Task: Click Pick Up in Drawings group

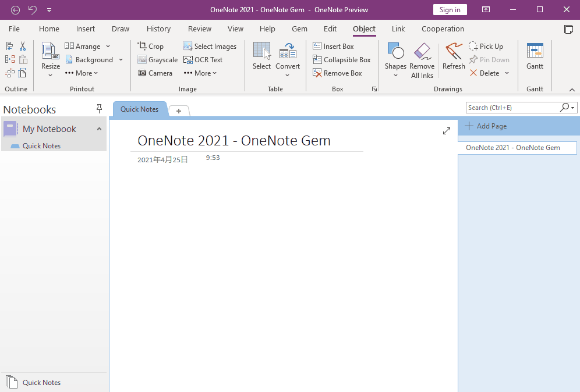Action: [486, 46]
